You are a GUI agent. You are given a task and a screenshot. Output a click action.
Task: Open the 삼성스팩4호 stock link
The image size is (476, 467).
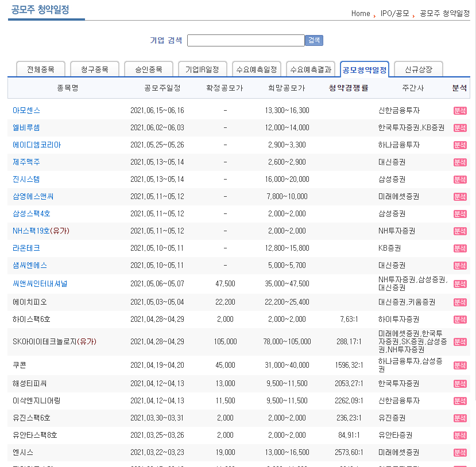(x=32, y=214)
